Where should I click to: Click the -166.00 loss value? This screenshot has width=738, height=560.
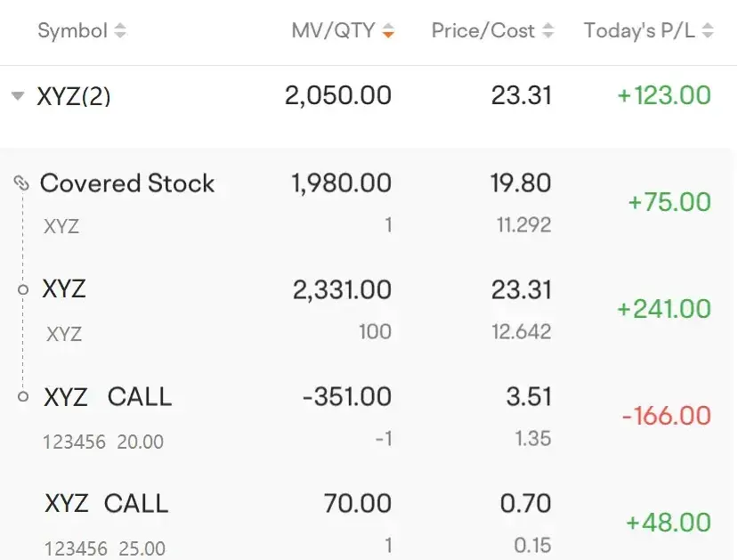coord(666,416)
